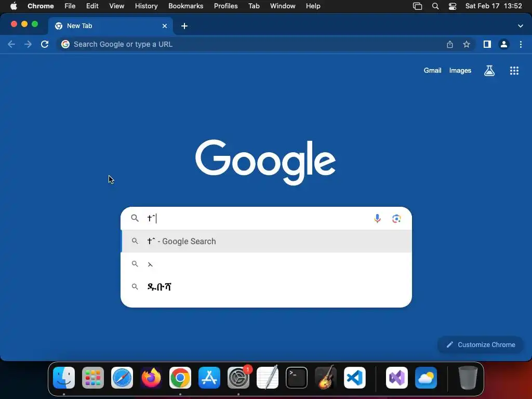Open the Window menu
Screen dimensions: 532x399
(283, 6)
